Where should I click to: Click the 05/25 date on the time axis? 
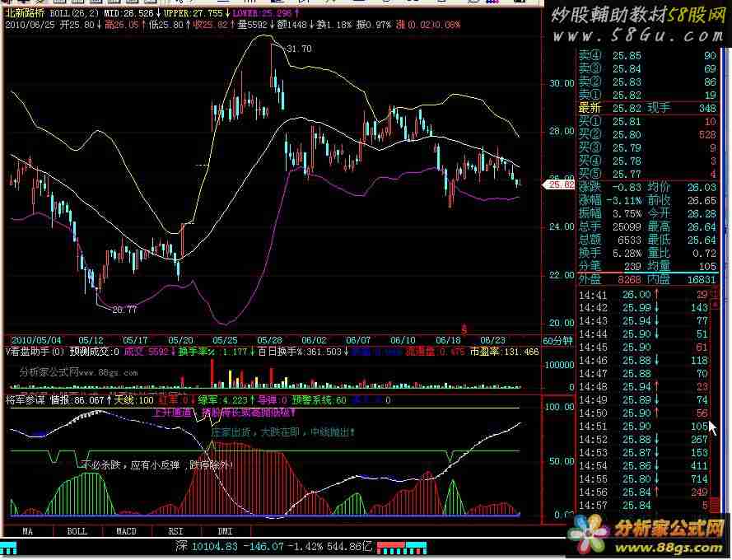(225, 340)
